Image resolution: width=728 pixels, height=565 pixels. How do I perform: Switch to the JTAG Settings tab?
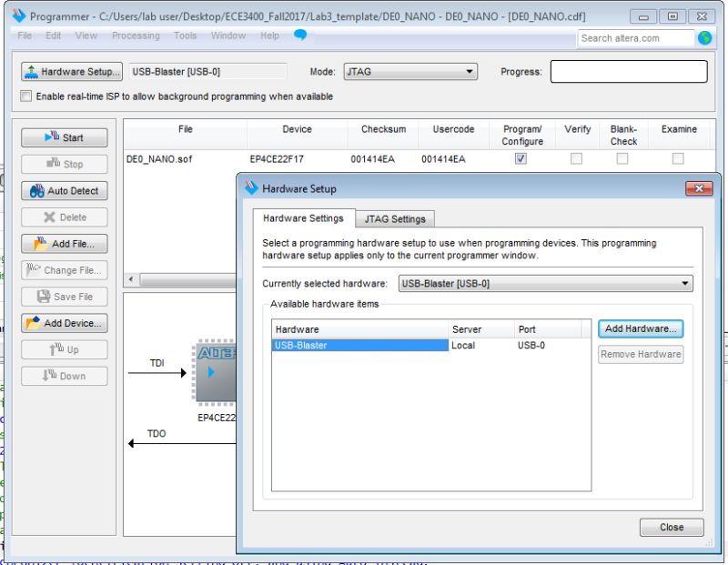click(x=395, y=218)
